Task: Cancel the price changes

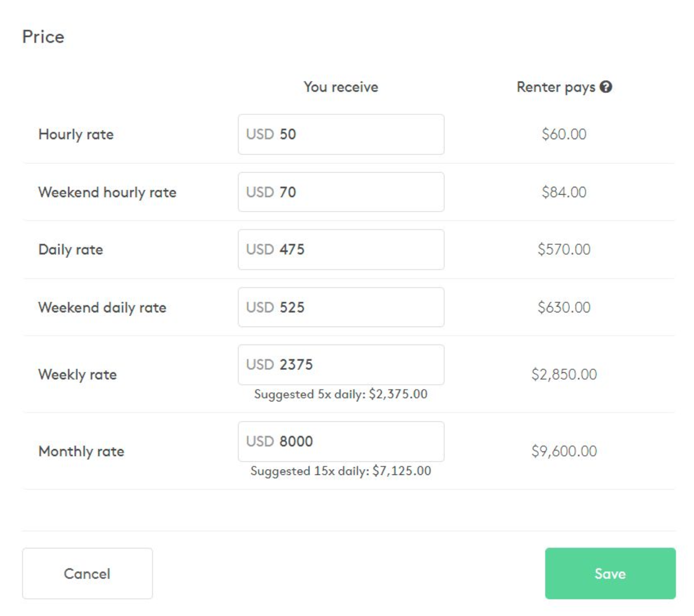Action: pos(88,574)
